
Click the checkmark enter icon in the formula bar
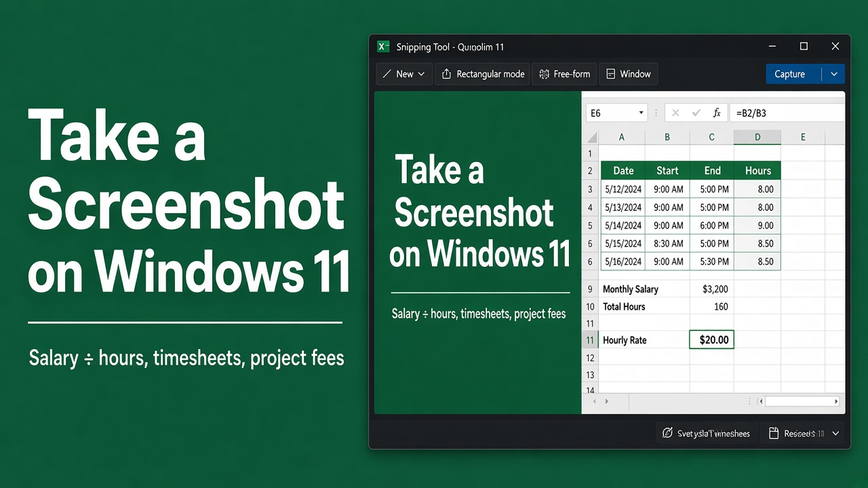(x=696, y=113)
